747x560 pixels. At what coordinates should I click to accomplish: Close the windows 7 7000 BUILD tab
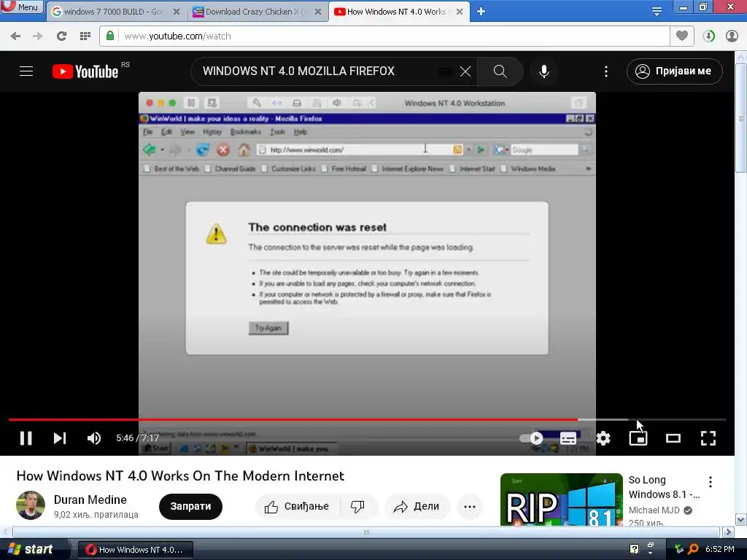click(x=177, y=12)
